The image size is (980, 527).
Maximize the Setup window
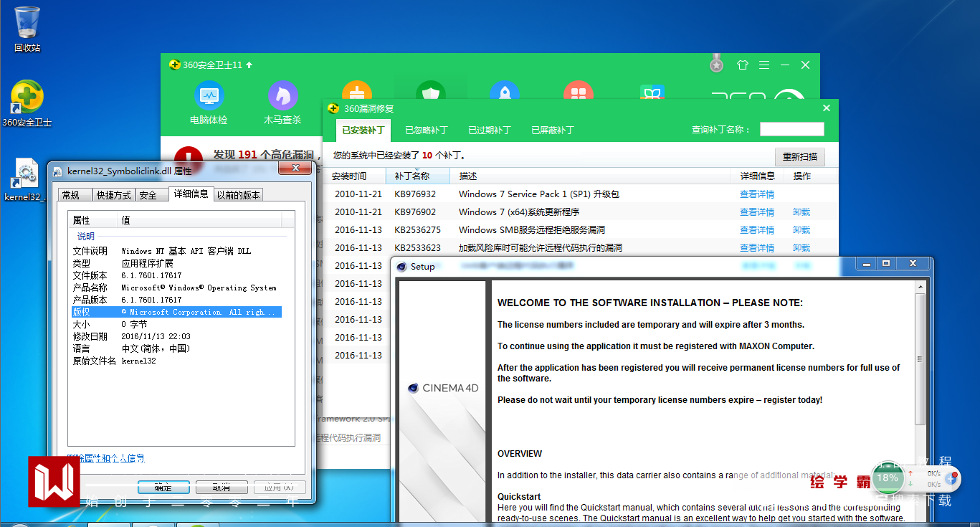click(886, 264)
